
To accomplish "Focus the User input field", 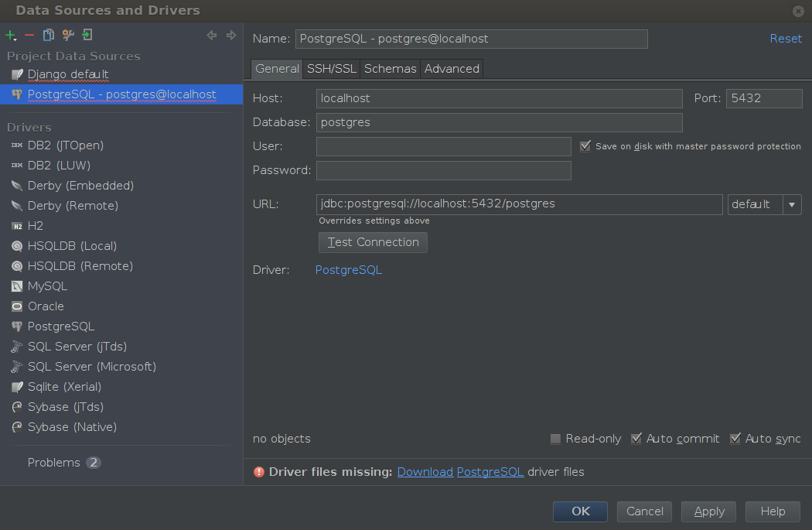I will point(444,146).
